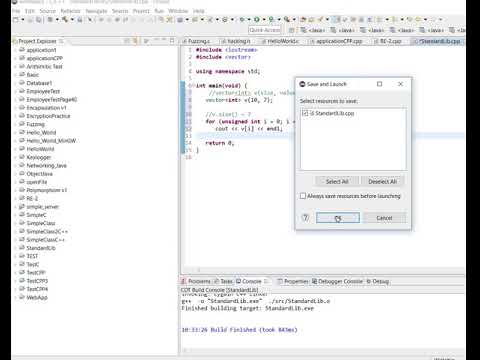Select the Keylogger project
This screenshot has height=360, width=480.
39,157
